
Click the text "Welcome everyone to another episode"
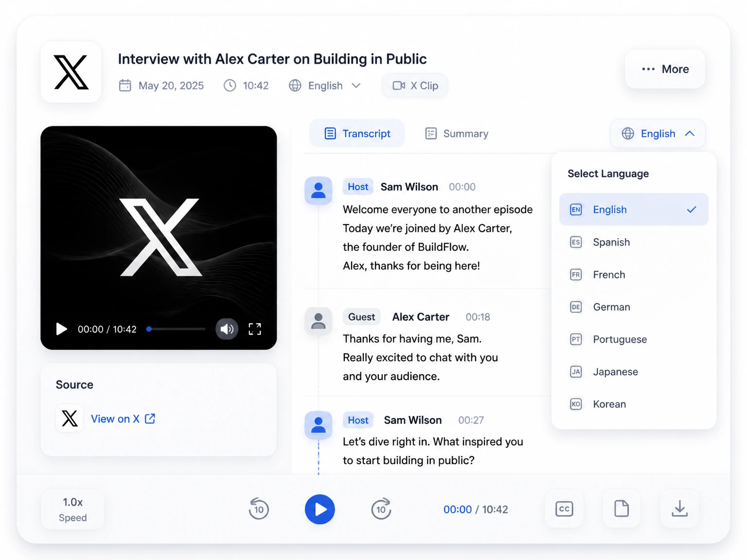438,210
